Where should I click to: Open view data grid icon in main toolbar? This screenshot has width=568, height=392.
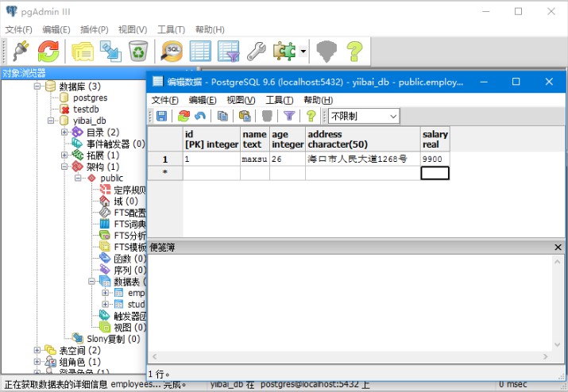coord(200,51)
